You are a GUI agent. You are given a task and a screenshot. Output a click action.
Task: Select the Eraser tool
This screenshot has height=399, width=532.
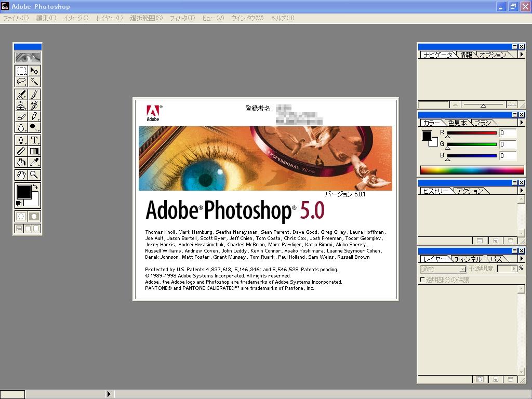pyautogui.click(x=21, y=116)
